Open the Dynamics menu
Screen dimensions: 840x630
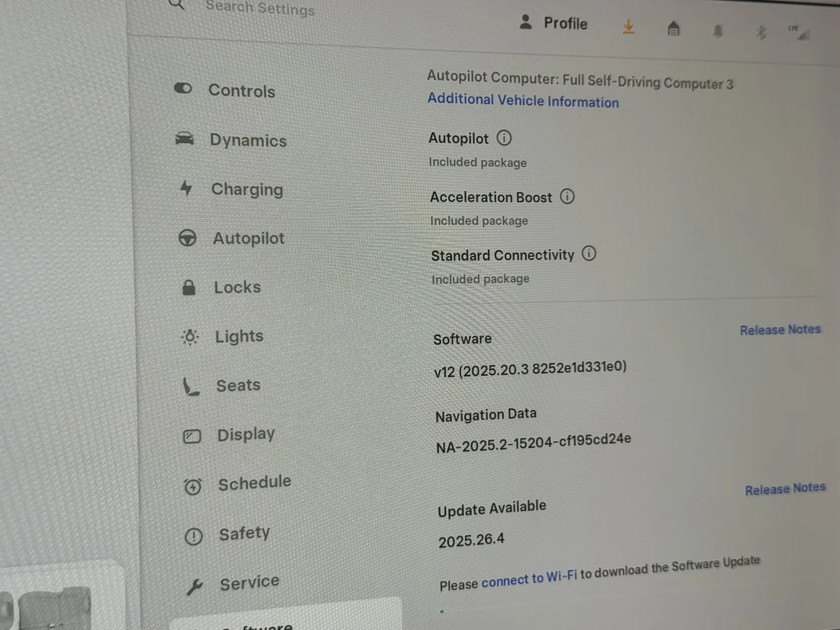coord(248,141)
